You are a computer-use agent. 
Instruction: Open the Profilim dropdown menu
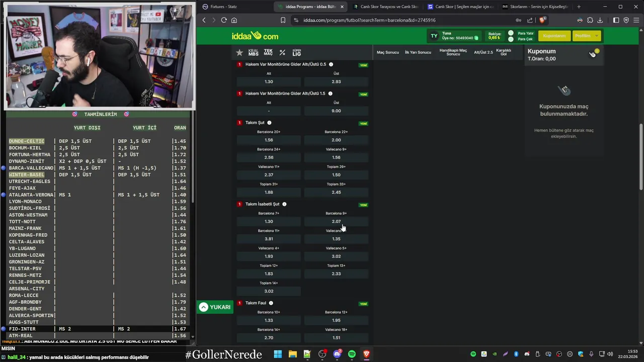click(587, 36)
